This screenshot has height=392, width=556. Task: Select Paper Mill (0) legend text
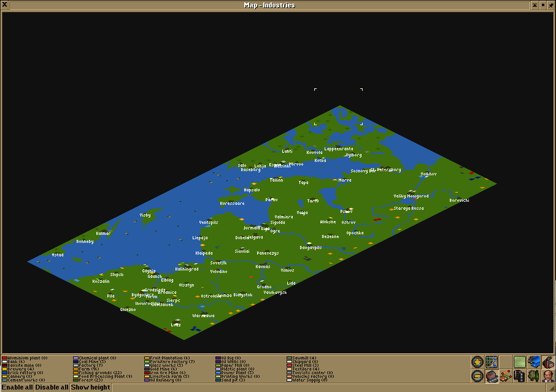(x=236, y=366)
